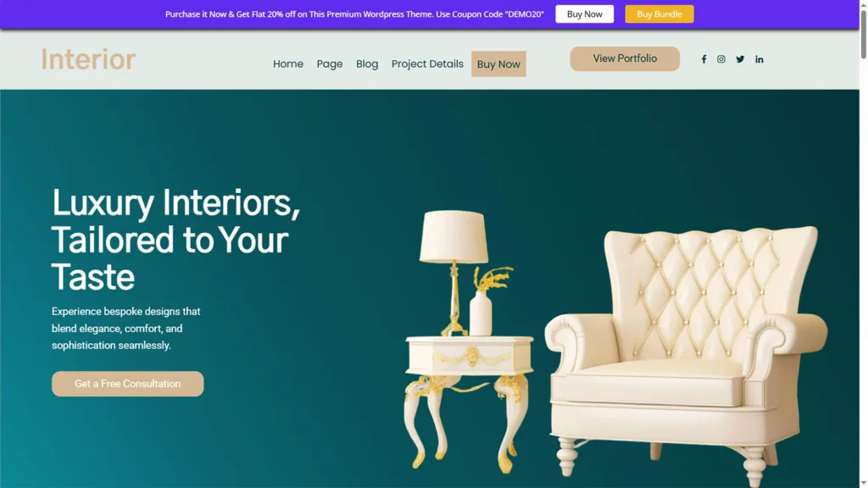
Task: Click the lamp side table image
Action: click(468, 341)
